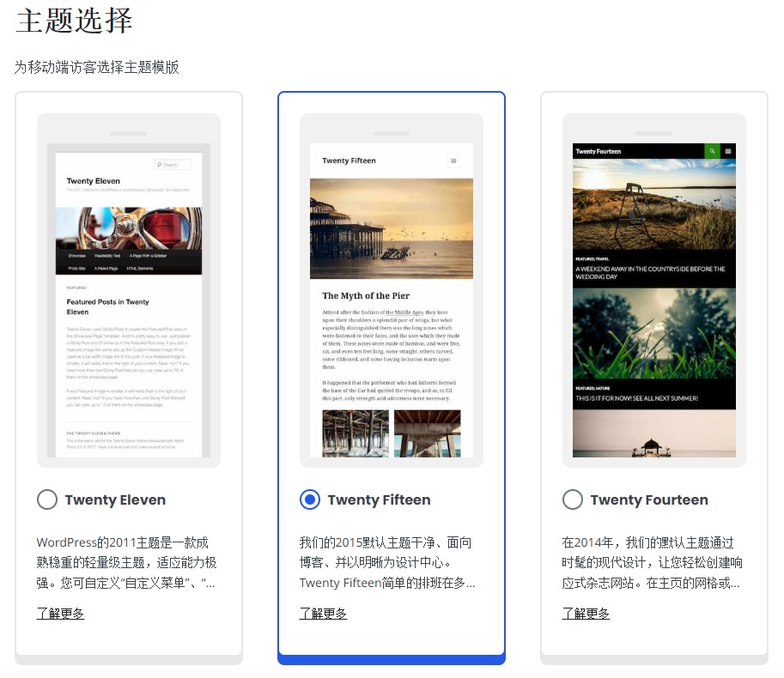This screenshot has width=784, height=678.
Task: Open 了解更多 link under Twenty Fourteen
Action: pyautogui.click(x=586, y=614)
